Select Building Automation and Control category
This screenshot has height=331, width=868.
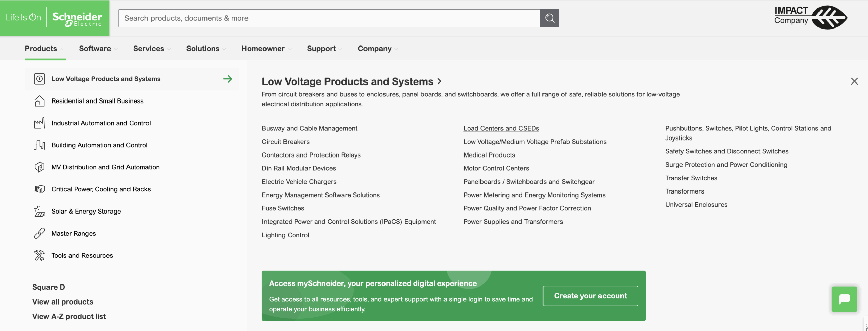(132, 145)
